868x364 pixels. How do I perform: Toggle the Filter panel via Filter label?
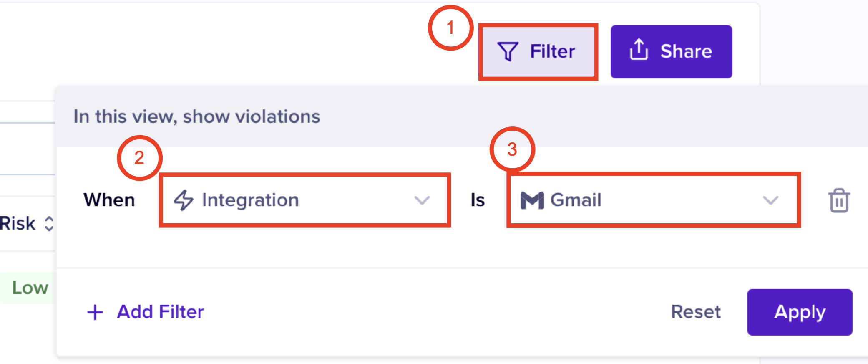552,51
